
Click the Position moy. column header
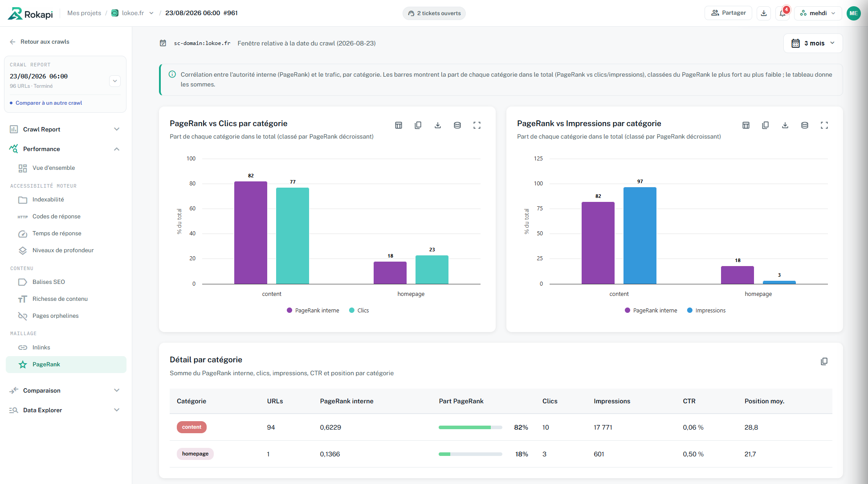pyautogui.click(x=765, y=401)
